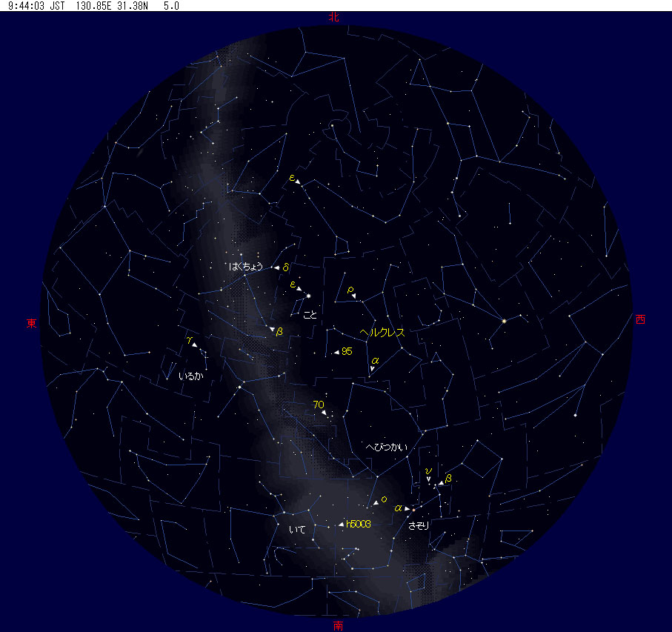Select the ο label below へびつかい
This screenshot has height=632, width=672.
tap(384, 499)
